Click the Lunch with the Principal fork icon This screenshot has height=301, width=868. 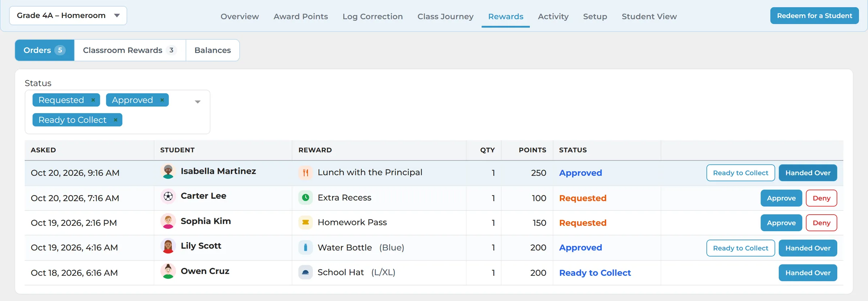[306, 173]
